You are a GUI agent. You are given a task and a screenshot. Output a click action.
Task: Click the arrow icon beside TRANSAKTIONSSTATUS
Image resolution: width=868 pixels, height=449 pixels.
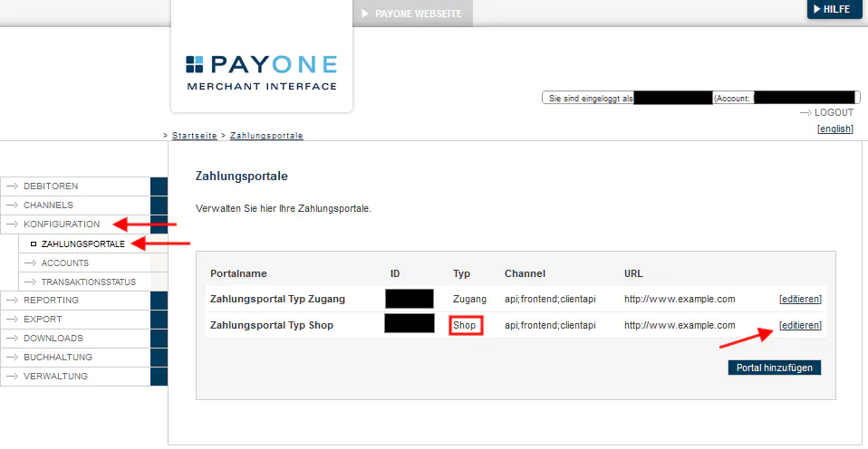[31, 282]
